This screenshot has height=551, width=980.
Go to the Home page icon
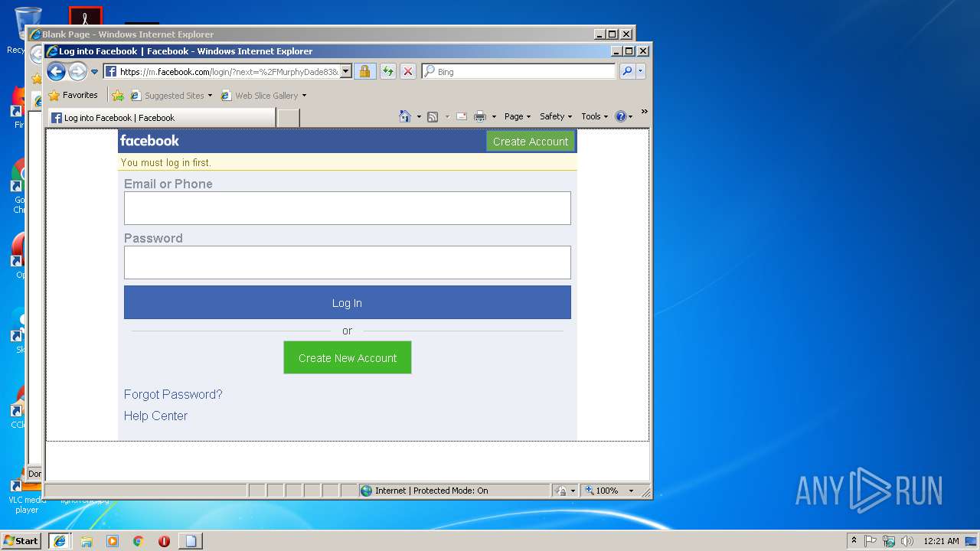(x=405, y=116)
